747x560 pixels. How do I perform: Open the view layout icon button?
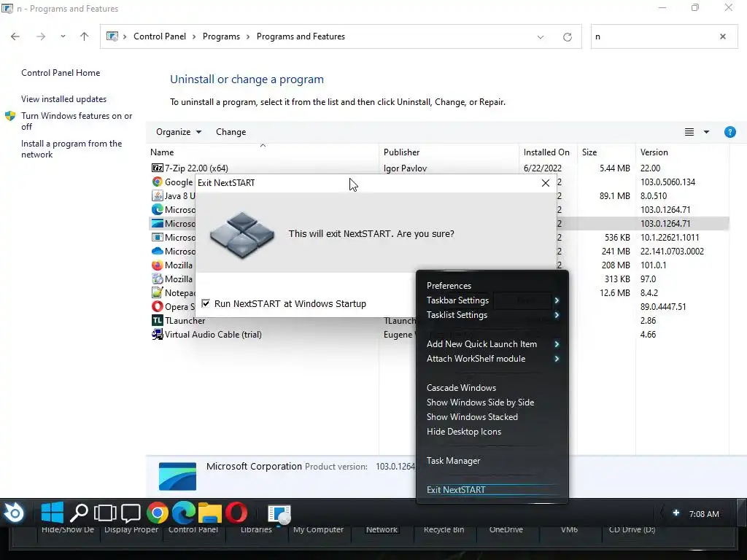689,132
